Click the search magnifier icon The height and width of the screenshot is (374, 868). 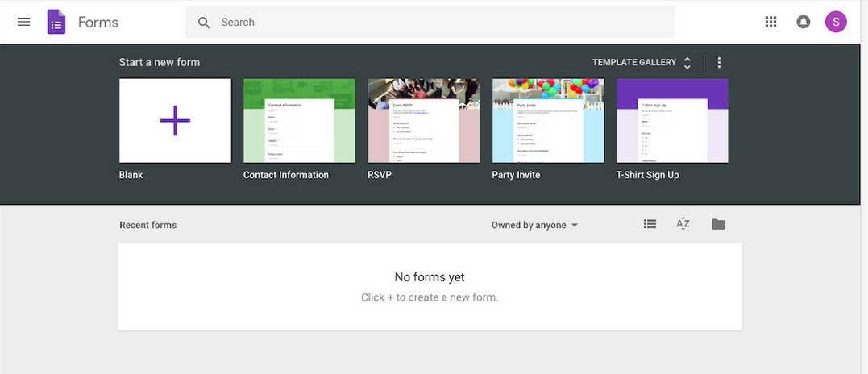point(205,23)
